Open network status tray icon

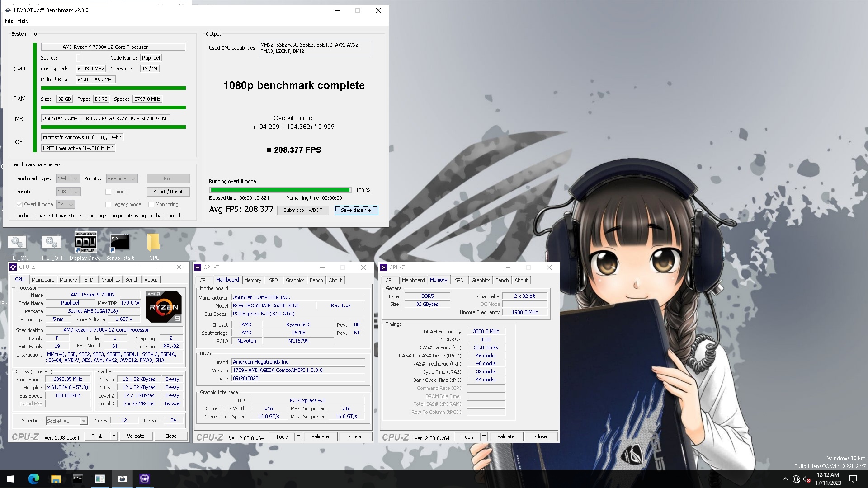(796, 479)
